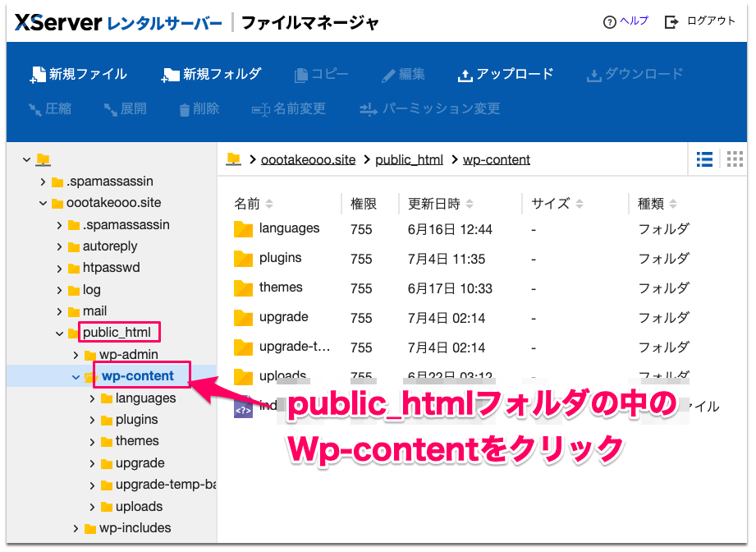Expand top-level .spamassassin folder in the tree
Viewport: 756px width, 552px height.
[x=43, y=182]
